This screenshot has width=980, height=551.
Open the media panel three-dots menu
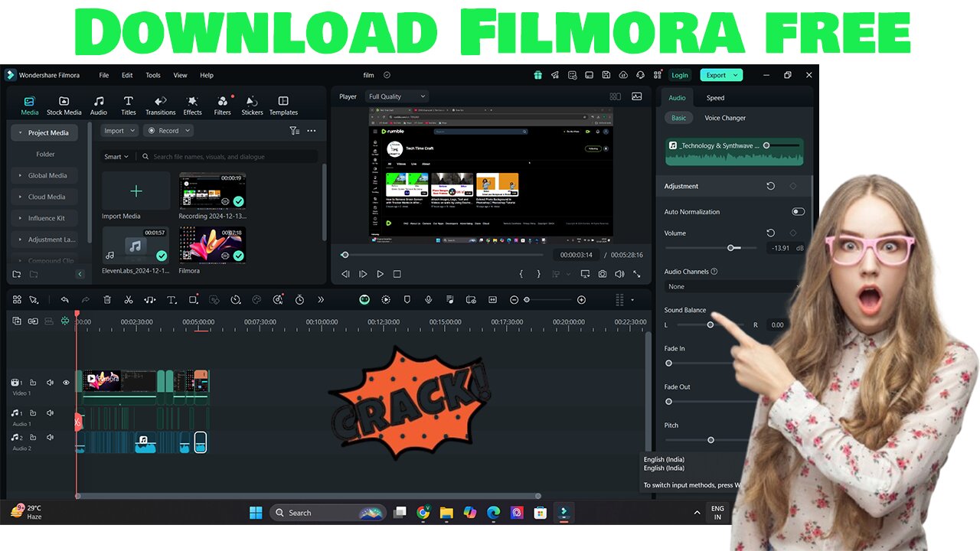click(312, 131)
